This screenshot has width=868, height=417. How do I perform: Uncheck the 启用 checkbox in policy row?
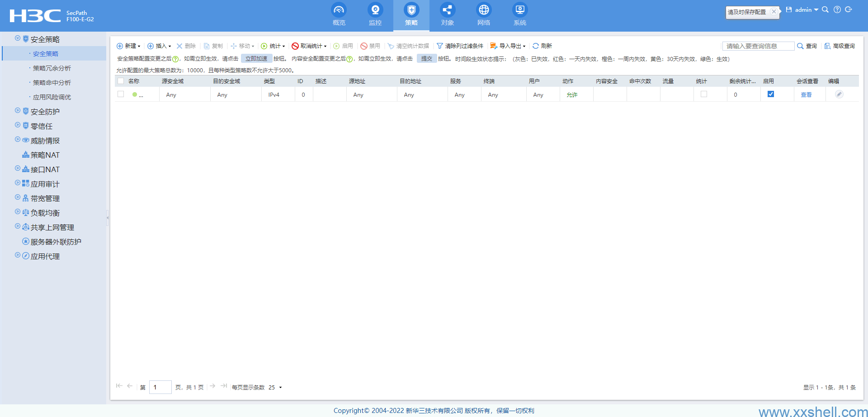[771, 94]
